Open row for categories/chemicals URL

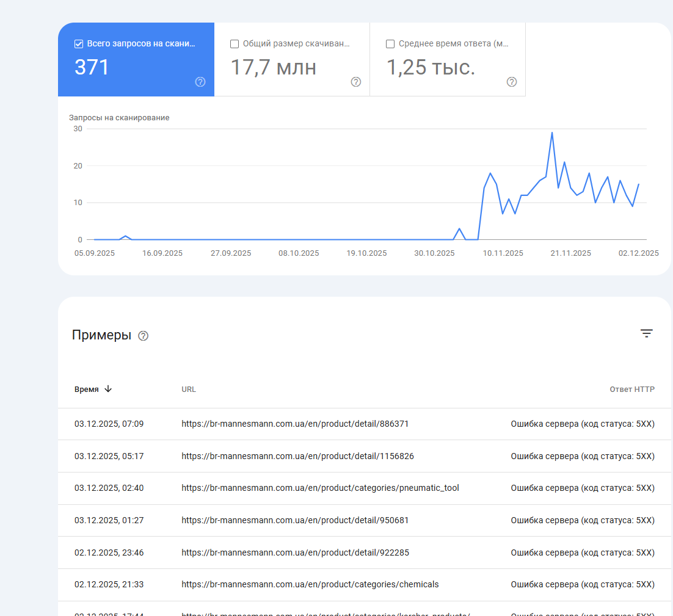pos(365,585)
